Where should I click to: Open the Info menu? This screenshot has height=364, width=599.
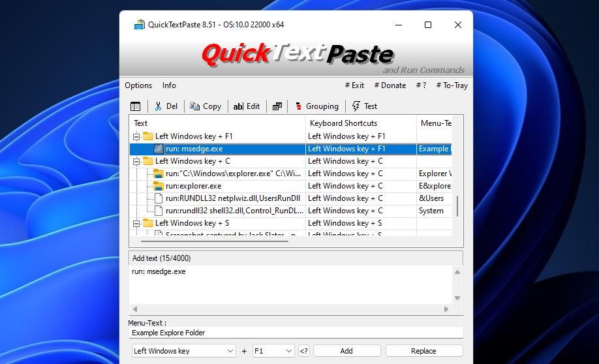(x=169, y=85)
